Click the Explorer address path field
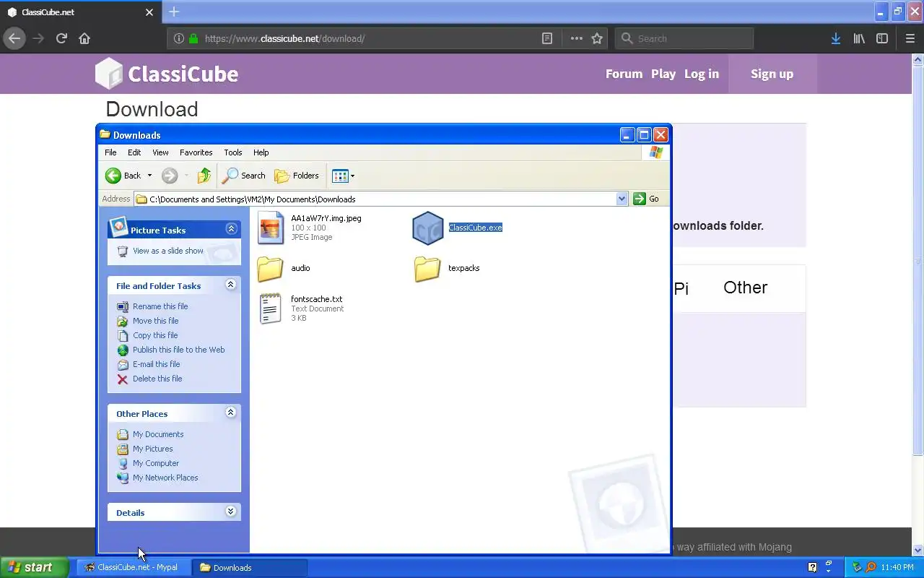Screen dimensions: 924x578 click(375, 199)
